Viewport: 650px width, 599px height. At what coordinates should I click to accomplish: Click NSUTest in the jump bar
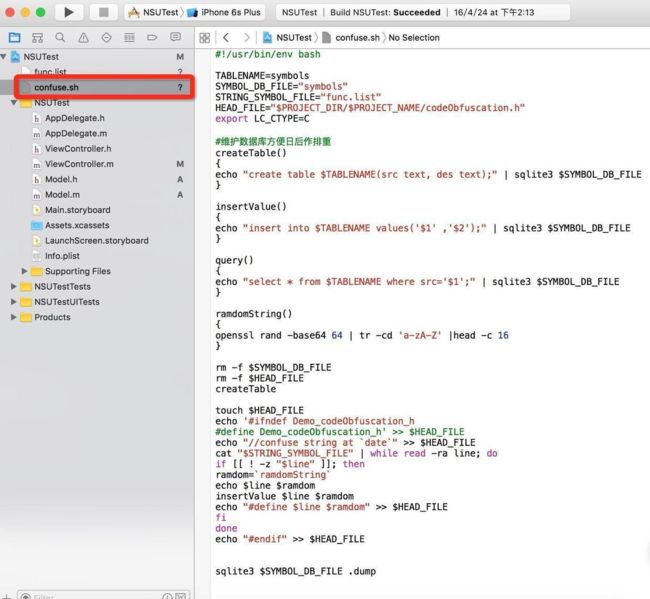click(287, 38)
